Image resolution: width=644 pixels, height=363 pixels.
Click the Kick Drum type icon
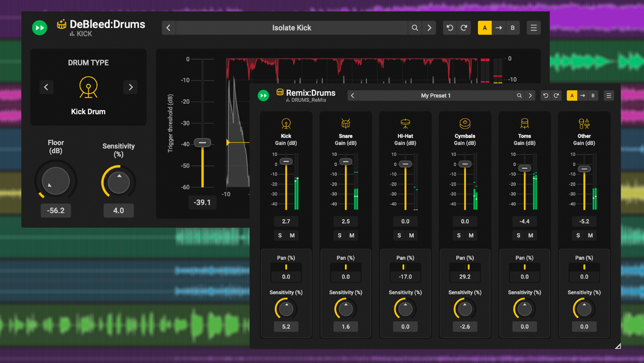click(x=88, y=87)
